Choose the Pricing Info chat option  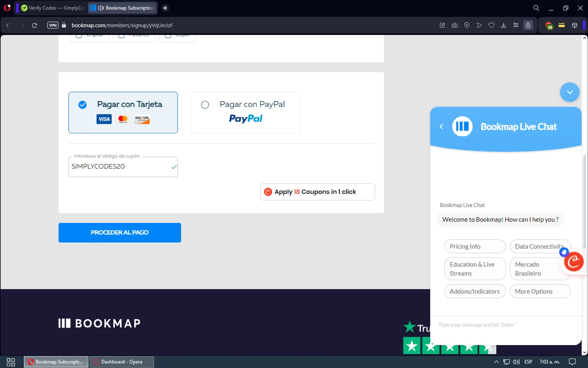tap(475, 246)
